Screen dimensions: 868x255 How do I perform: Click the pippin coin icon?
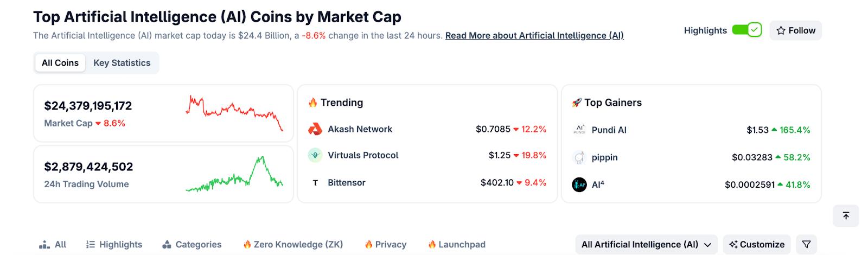click(x=579, y=157)
